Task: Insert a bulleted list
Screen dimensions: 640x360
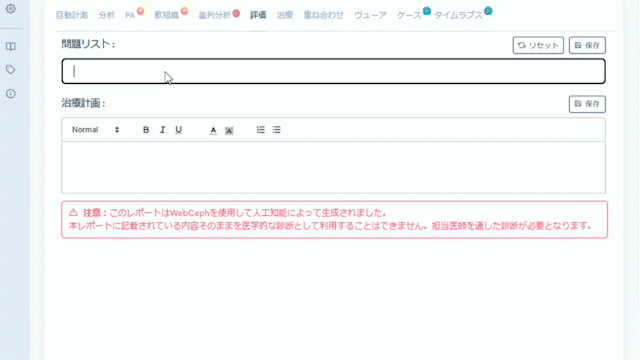Action: point(276,130)
